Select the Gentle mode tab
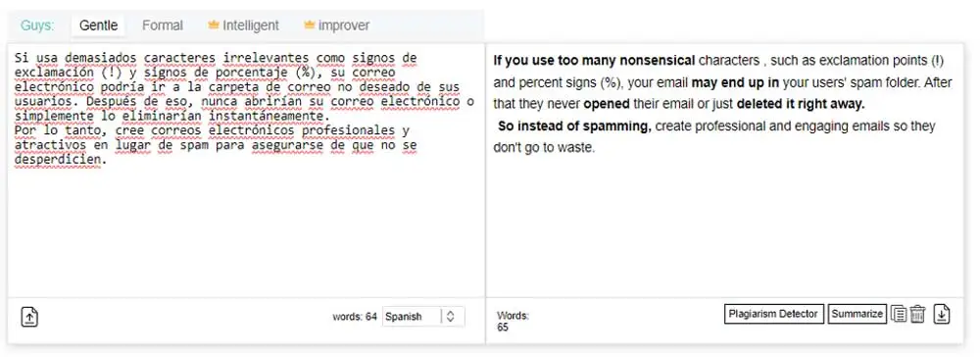This screenshot has height=357, width=980. tap(99, 25)
